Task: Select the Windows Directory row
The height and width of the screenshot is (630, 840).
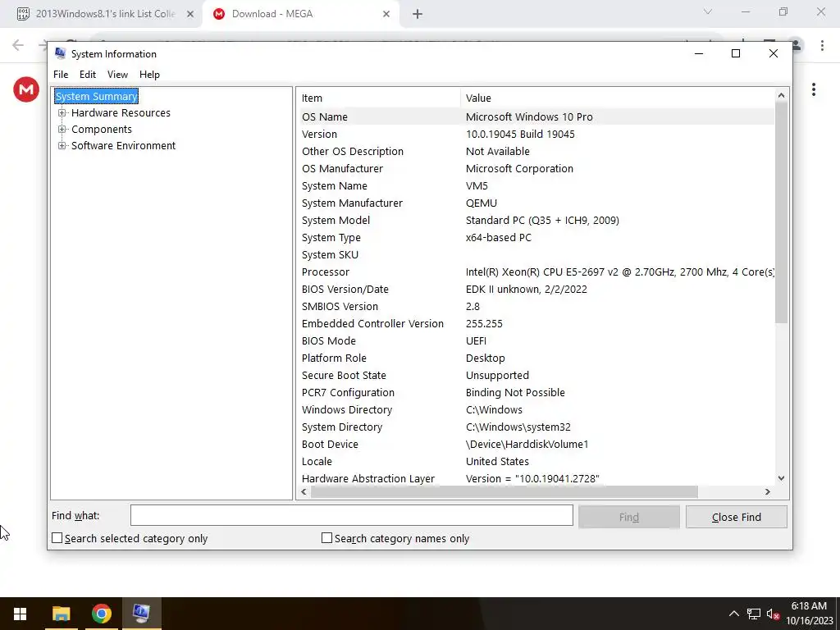Action: (536, 410)
